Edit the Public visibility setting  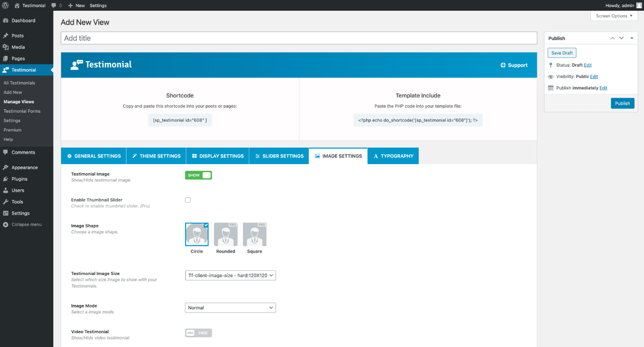[x=594, y=76]
